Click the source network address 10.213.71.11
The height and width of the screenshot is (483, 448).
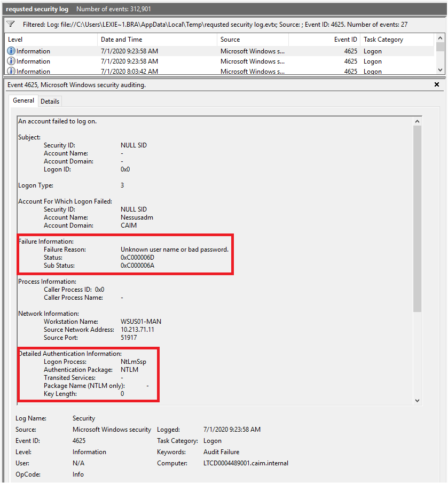(x=137, y=330)
